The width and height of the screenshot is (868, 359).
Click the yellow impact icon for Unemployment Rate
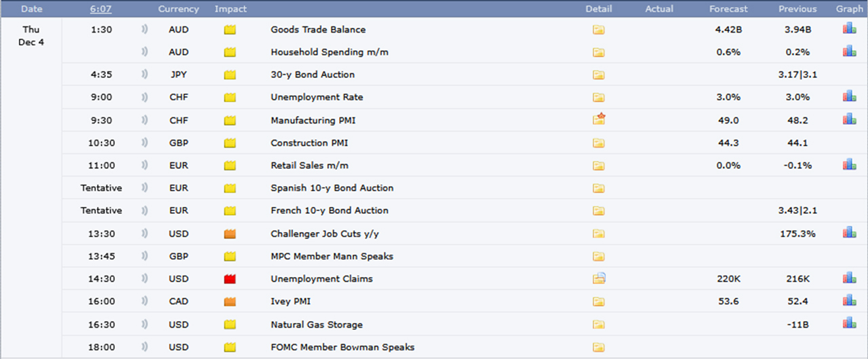pyautogui.click(x=230, y=98)
